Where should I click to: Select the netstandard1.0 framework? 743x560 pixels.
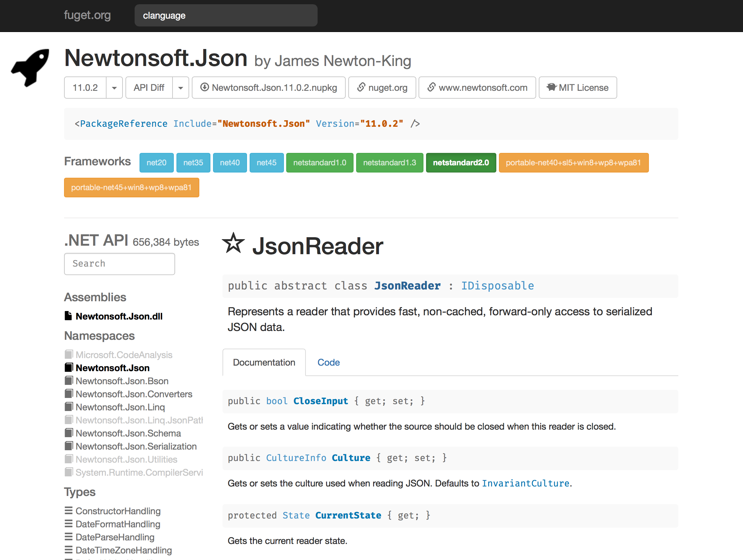(320, 163)
